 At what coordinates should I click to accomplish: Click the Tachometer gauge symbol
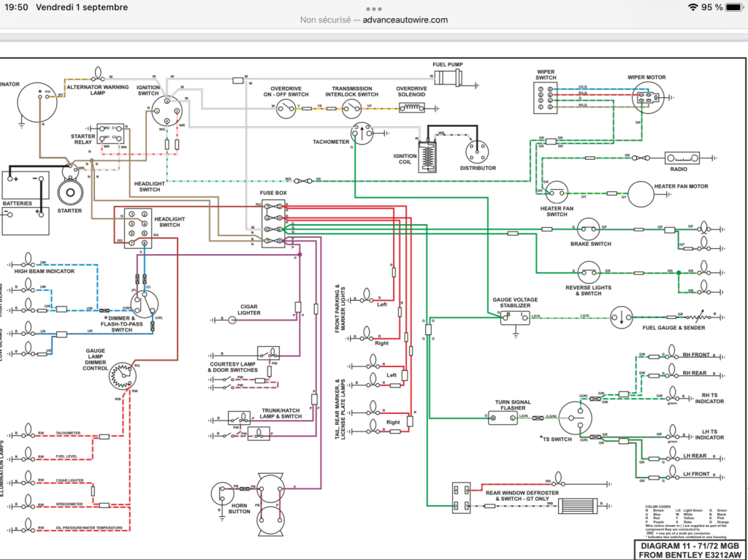(362, 133)
